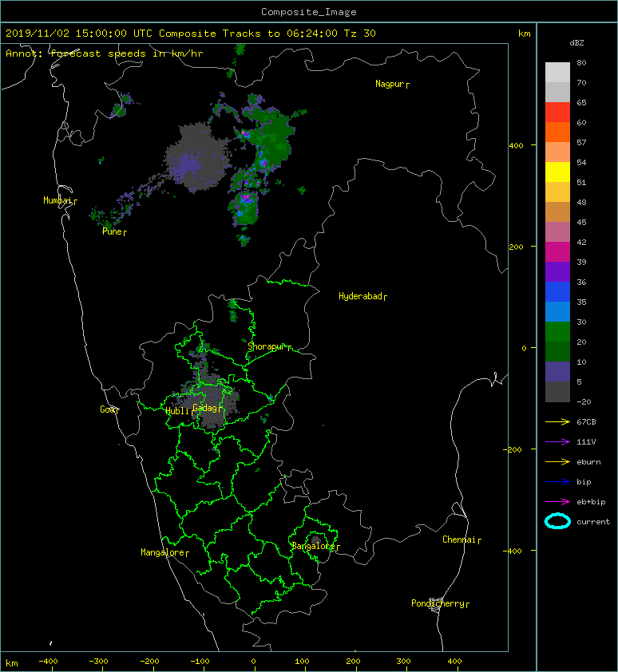Viewport: 618px width, 672px height.
Task: Select the small radar marker at Pondicherry
Action: [x=436, y=604]
